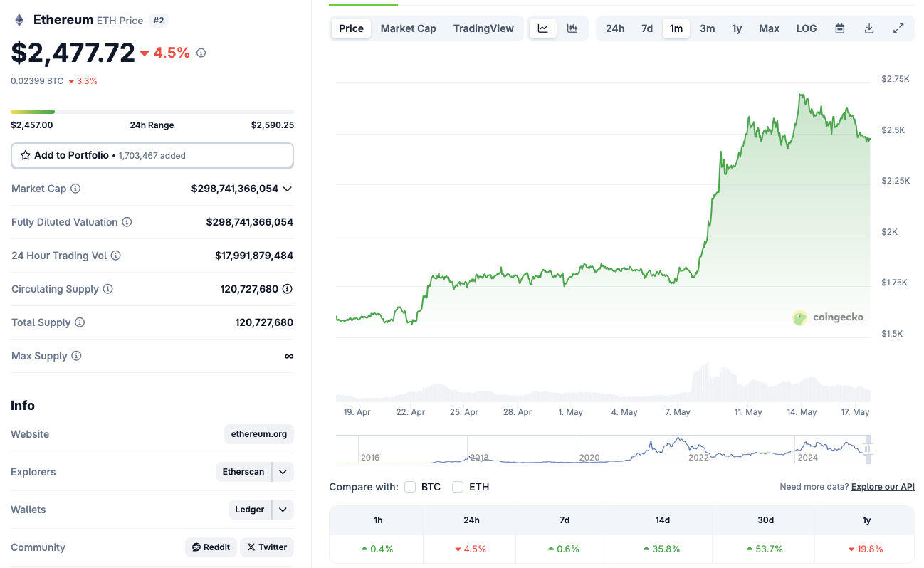Set chart range to 1y
The width and height of the screenshot is (924, 568).
pos(737,28)
